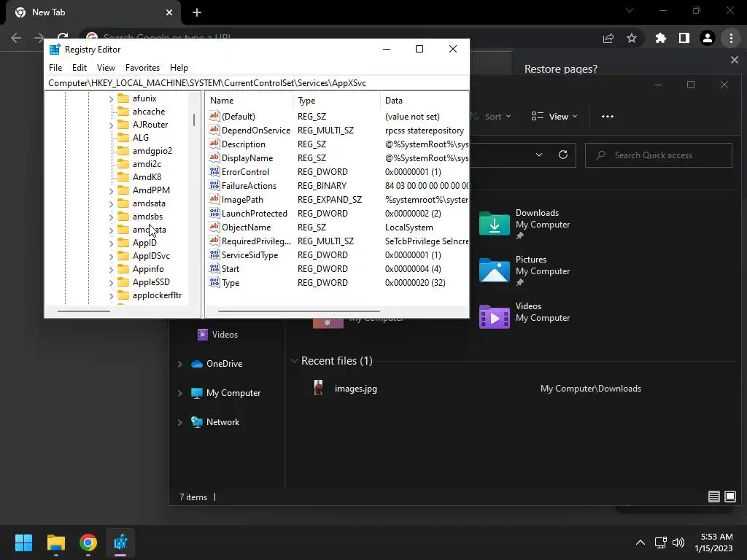
Task: Select the LaunchProtected DWORD icon
Action: (x=214, y=213)
